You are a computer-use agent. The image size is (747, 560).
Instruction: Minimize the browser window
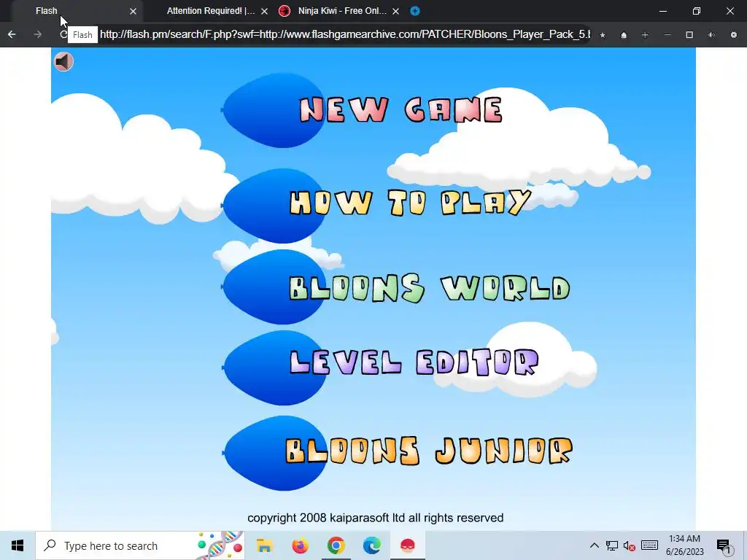pos(662,10)
